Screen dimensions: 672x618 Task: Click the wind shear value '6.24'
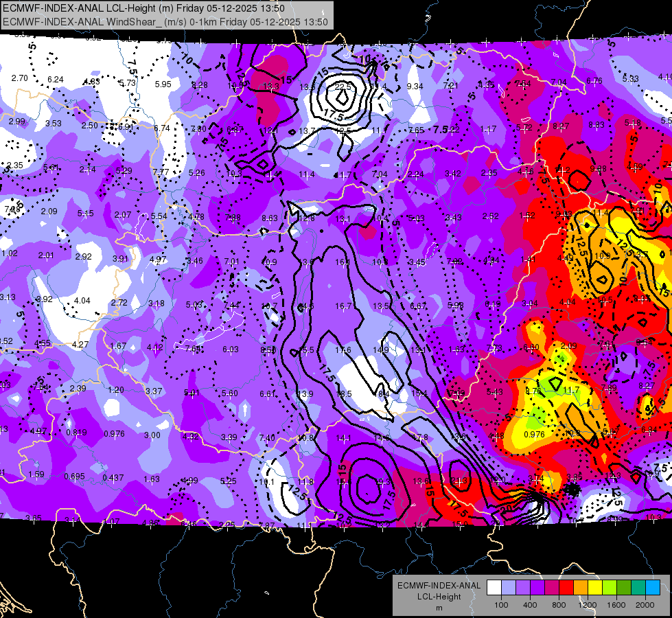(x=56, y=80)
